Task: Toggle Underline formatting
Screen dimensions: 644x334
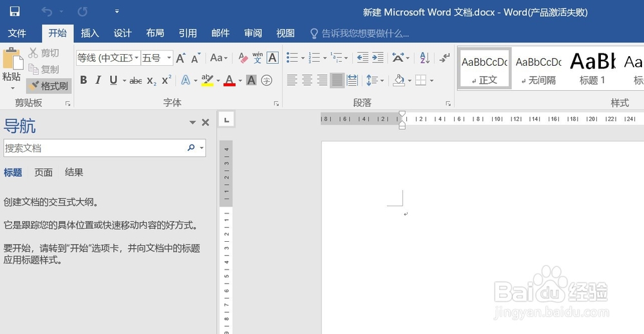Action: click(x=114, y=80)
